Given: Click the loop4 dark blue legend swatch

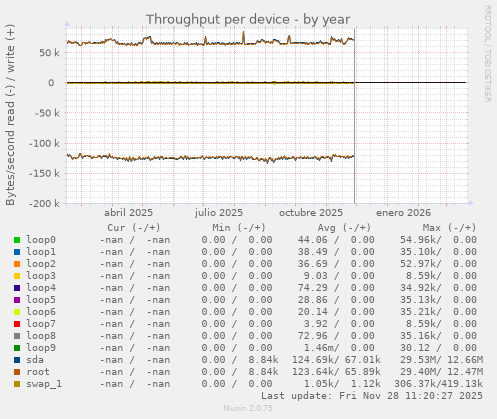Looking at the screenshot, I should 17,288.
